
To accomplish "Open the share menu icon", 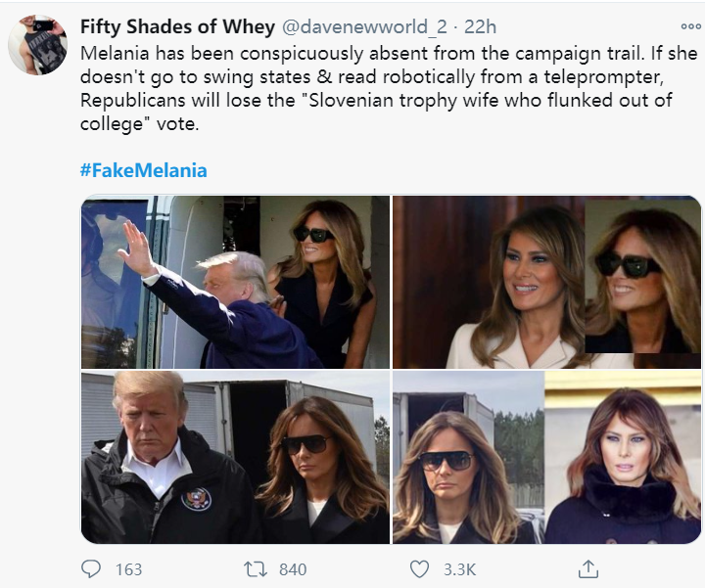I will point(587,568).
